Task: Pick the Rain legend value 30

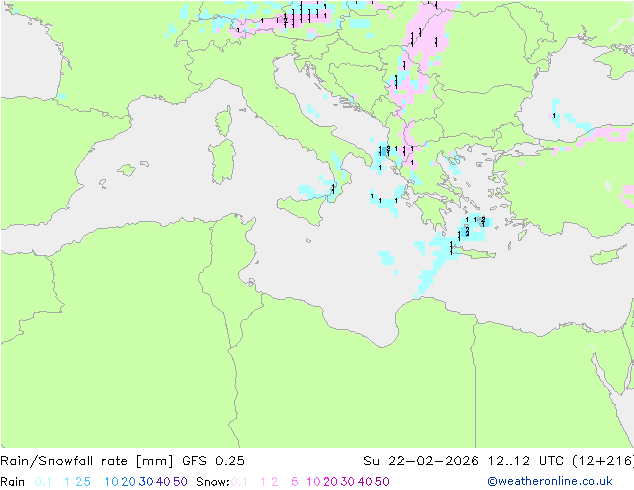Action: click(146, 482)
